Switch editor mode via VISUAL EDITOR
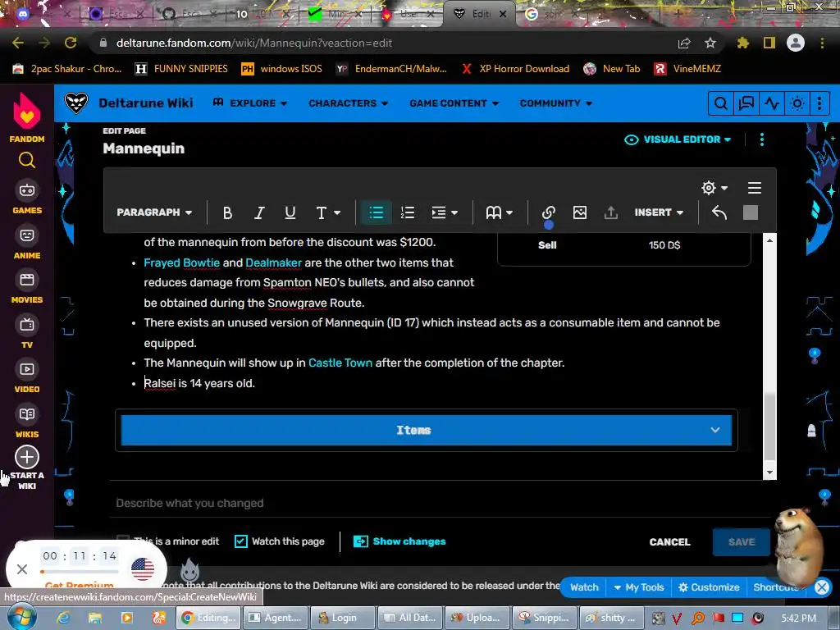 [678, 139]
